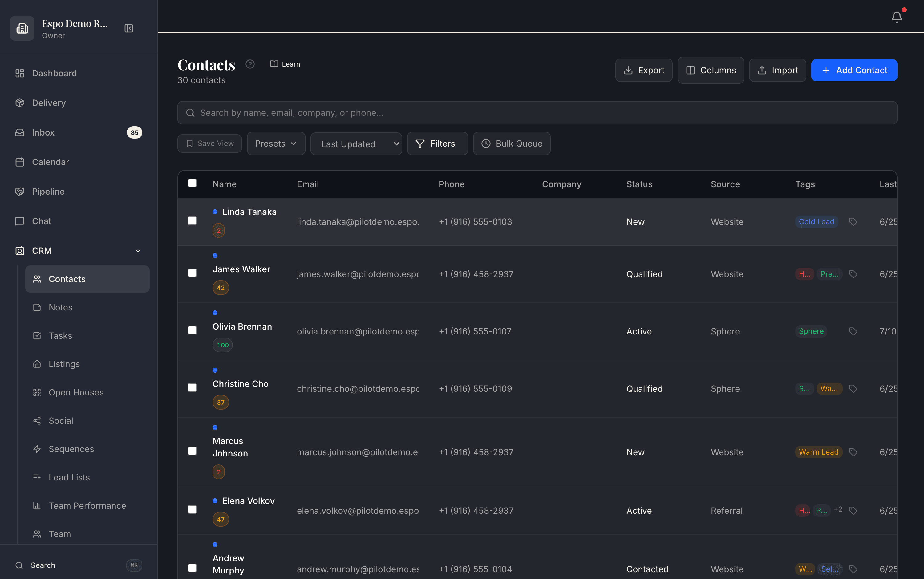924x579 pixels.
Task: Select Christine Cho's row checkbox
Action: pos(192,388)
